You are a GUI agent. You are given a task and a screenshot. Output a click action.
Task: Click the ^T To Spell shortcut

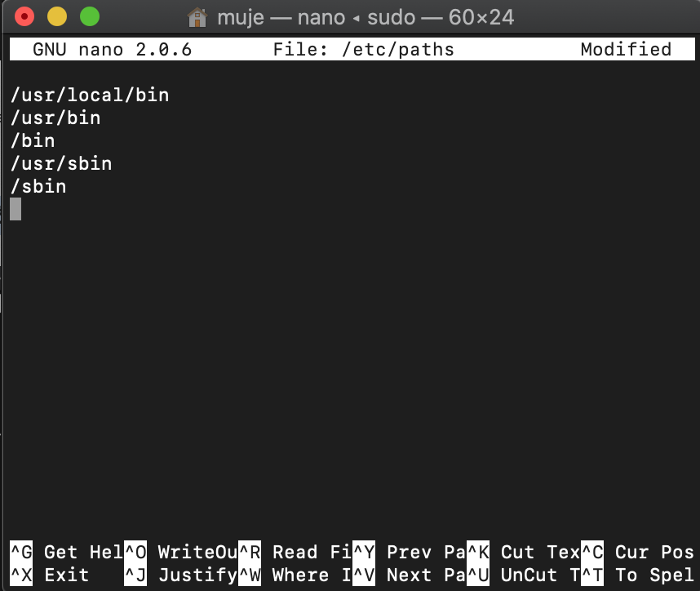(638, 575)
